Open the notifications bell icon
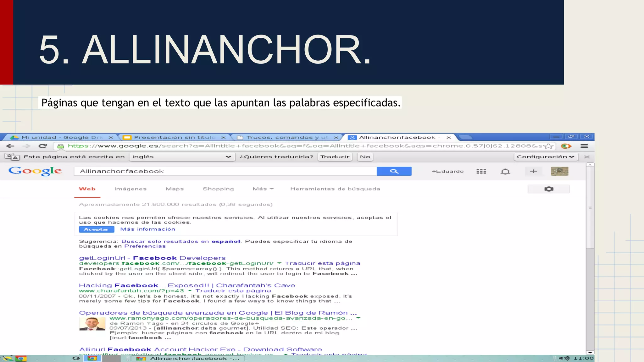This screenshot has width=644, height=362. click(505, 171)
